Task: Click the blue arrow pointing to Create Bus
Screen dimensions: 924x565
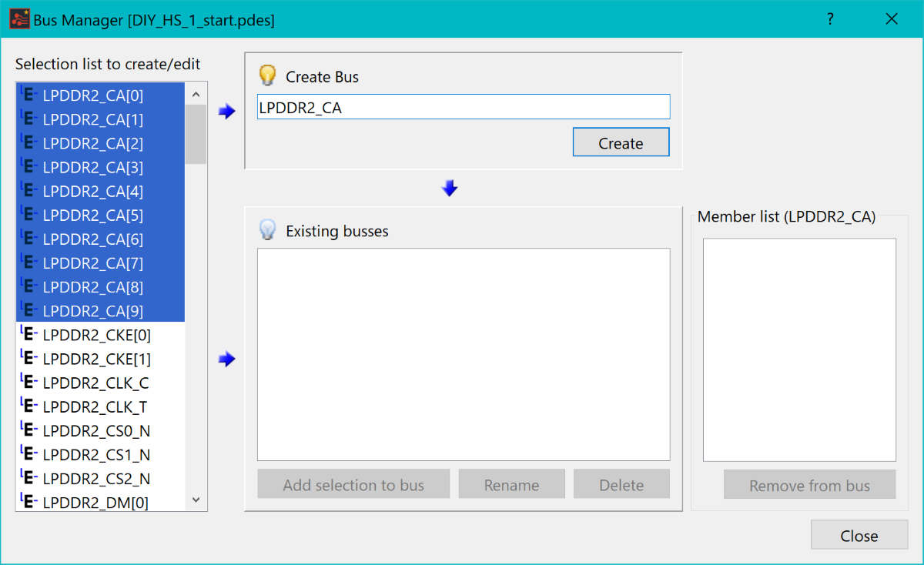Action: click(x=226, y=112)
